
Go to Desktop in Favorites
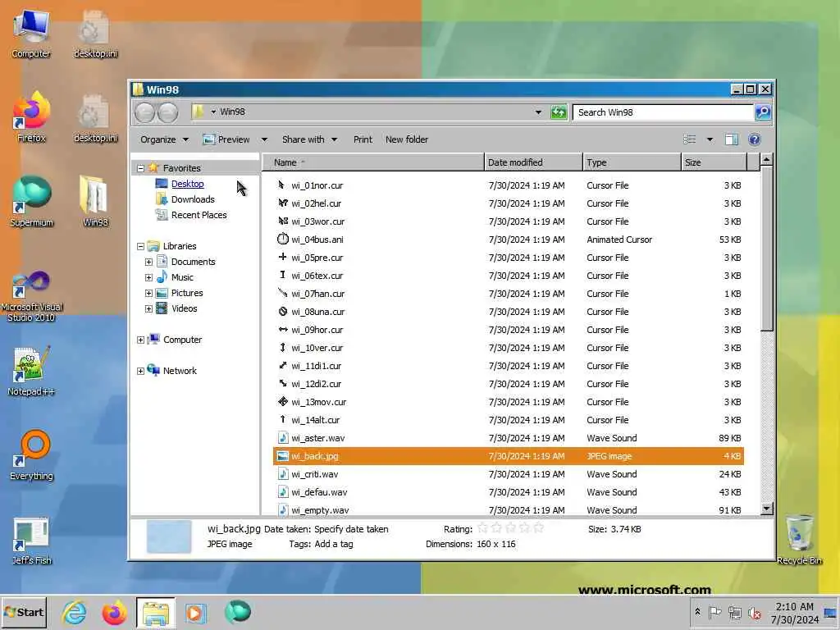click(x=188, y=184)
